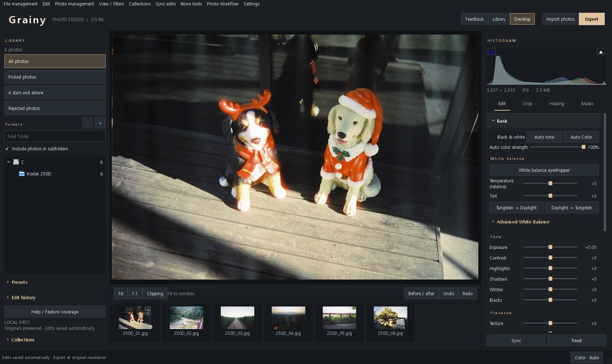The height and width of the screenshot is (364, 612).
Task: Click the remove folder minus button
Action: coord(87,123)
